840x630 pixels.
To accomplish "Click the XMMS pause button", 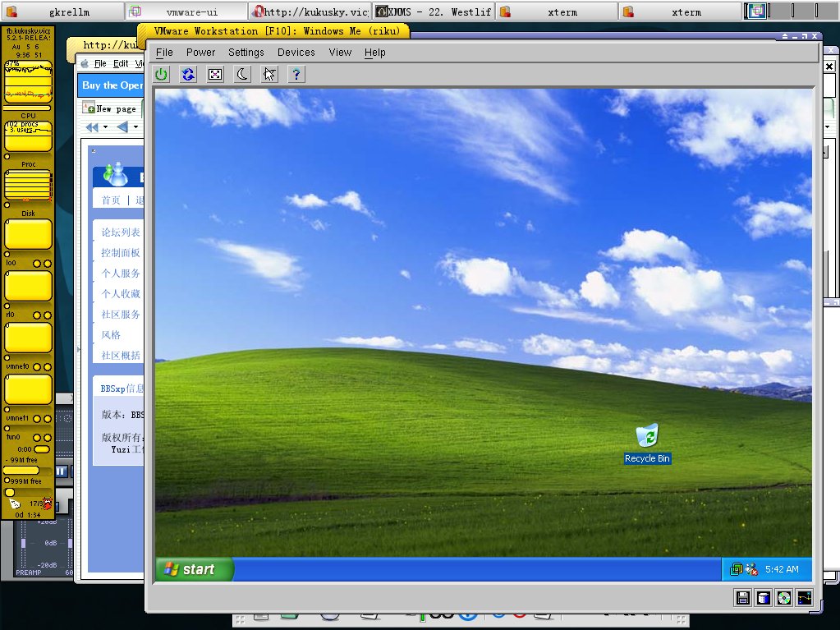I will tap(62, 471).
